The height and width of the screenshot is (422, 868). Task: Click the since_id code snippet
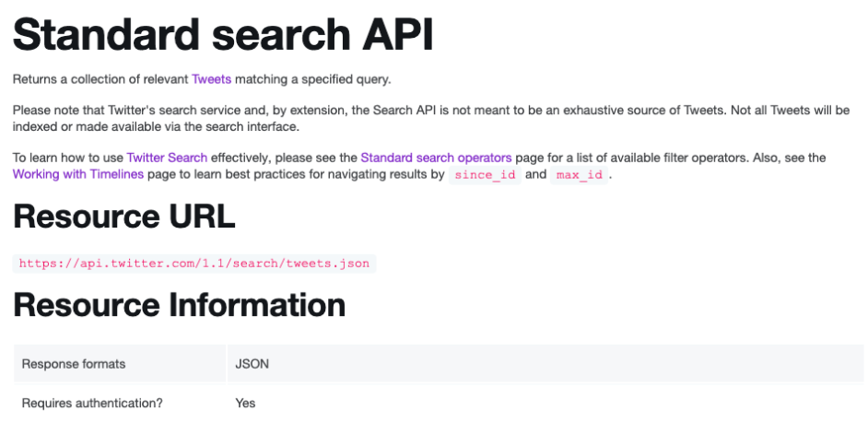click(x=485, y=175)
